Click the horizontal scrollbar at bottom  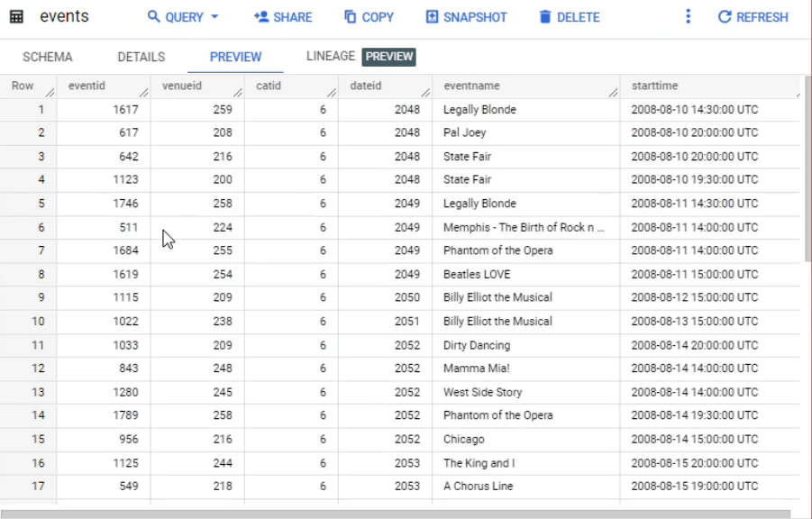click(x=397, y=514)
